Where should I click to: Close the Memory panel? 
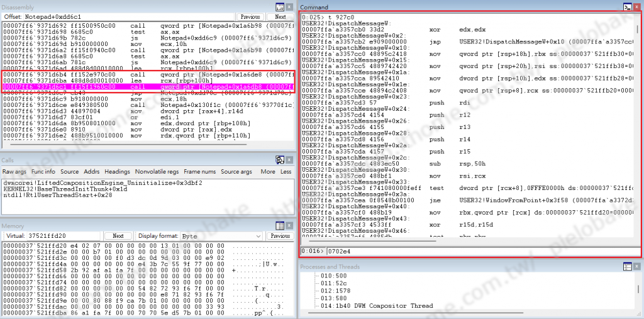click(290, 226)
